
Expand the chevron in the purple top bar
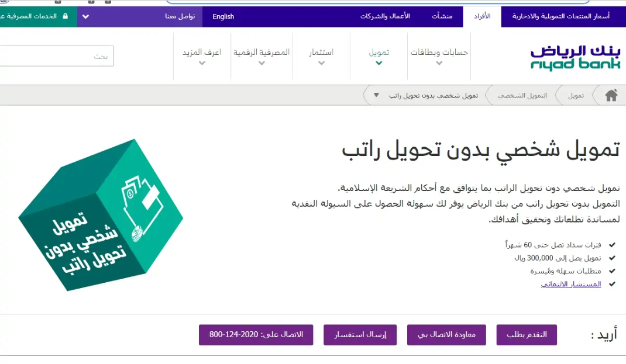(85, 16)
